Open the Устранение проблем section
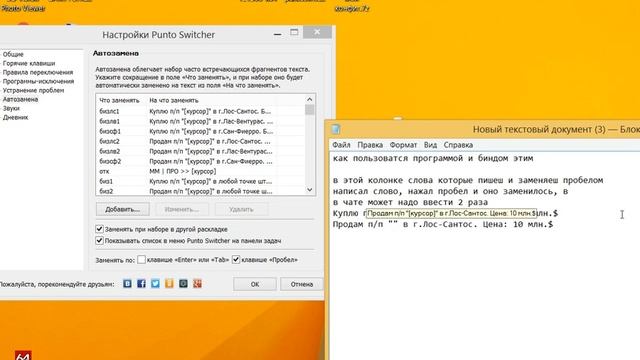The height and width of the screenshot is (360, 640). (x=33, y=90)
